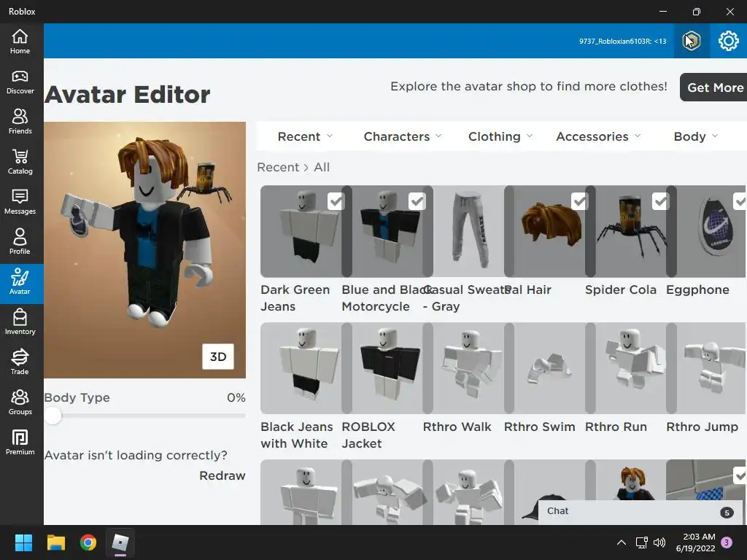The height and width of the screenshot is (560, 747).
Task: Launch File Explorer from taskbar
Action: [x=55, y=542]
